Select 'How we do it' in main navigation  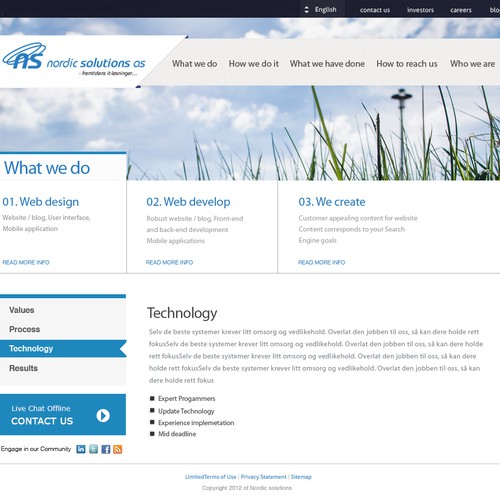click(253, 64)
